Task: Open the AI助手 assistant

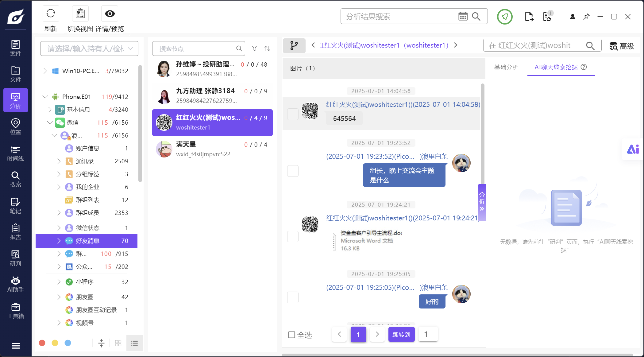Action: click(x=16, y=284)
